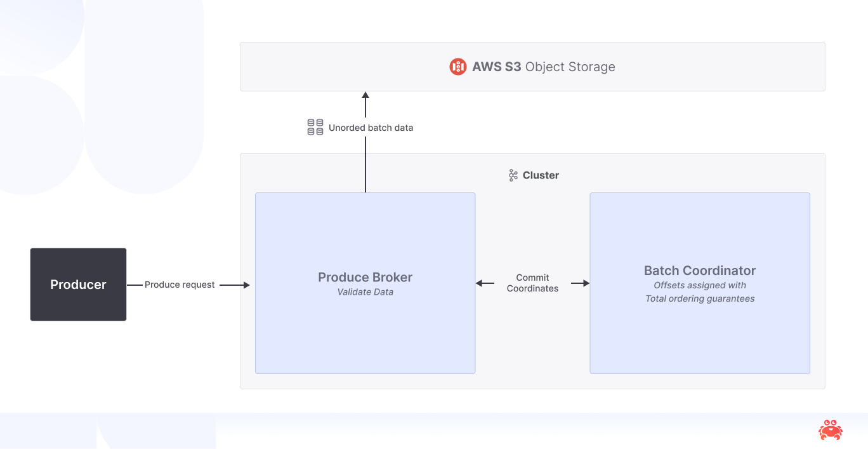The image size is (868, 449).
Task: Click the icon inside the S3 storage bar
Action: click(x=457, y=66)
